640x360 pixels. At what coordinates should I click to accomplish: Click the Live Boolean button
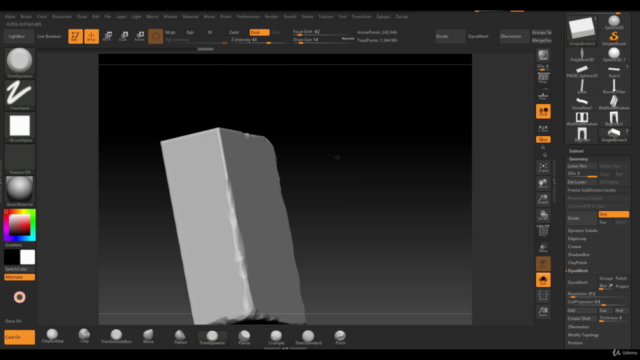click(49, 36)
